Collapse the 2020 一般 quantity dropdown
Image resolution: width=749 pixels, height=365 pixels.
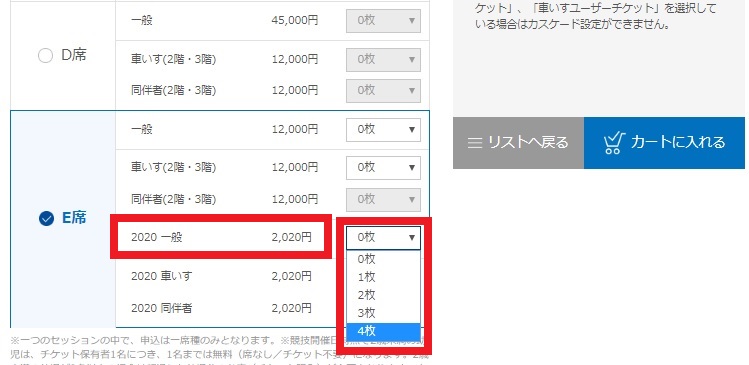coord(383,237)
